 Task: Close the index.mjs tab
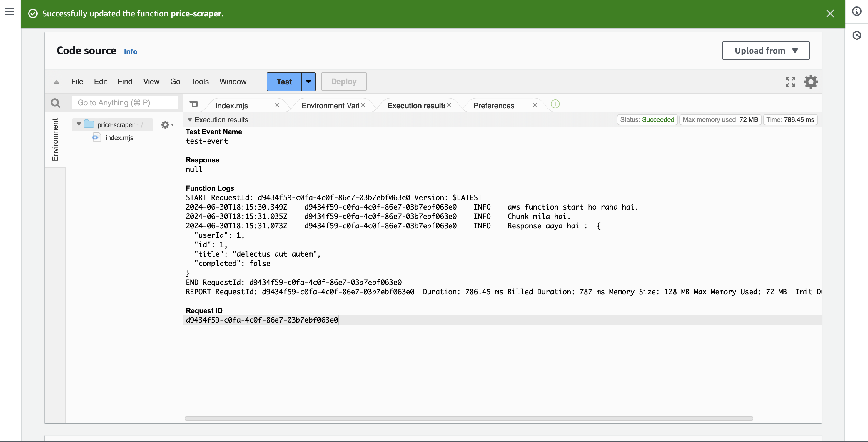277,105
